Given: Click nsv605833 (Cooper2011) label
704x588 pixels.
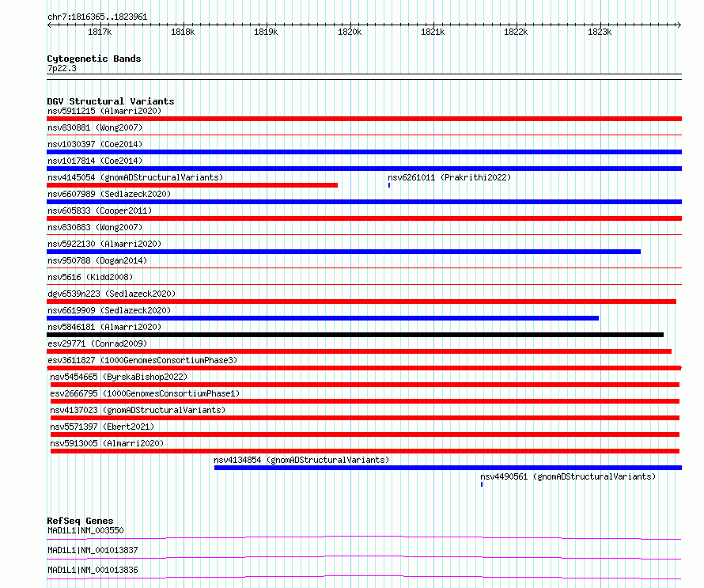Looking at the screenshot, I should tap(100, 211).
